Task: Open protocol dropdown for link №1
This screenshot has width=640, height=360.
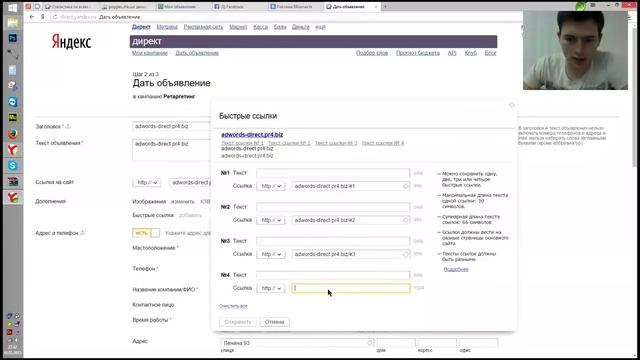Action: (x=271, y=186)
